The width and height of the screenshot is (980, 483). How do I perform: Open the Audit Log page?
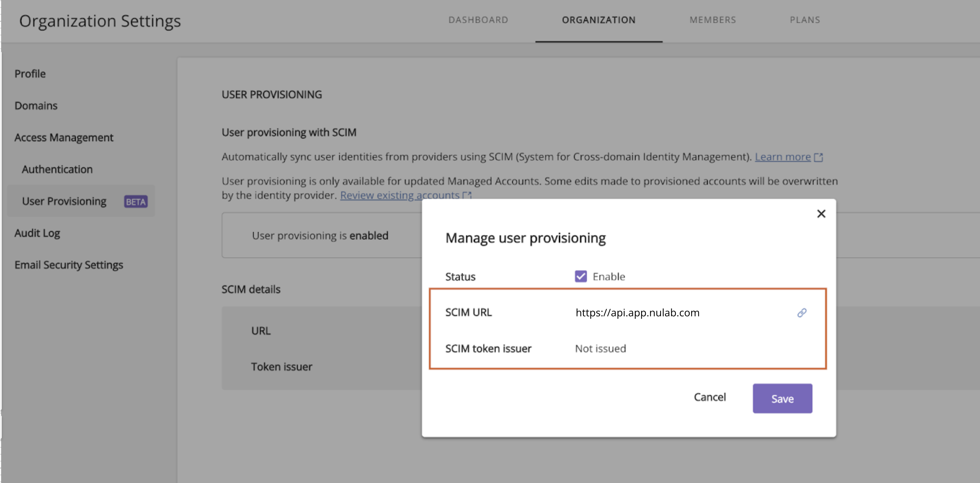click(37, 233)
